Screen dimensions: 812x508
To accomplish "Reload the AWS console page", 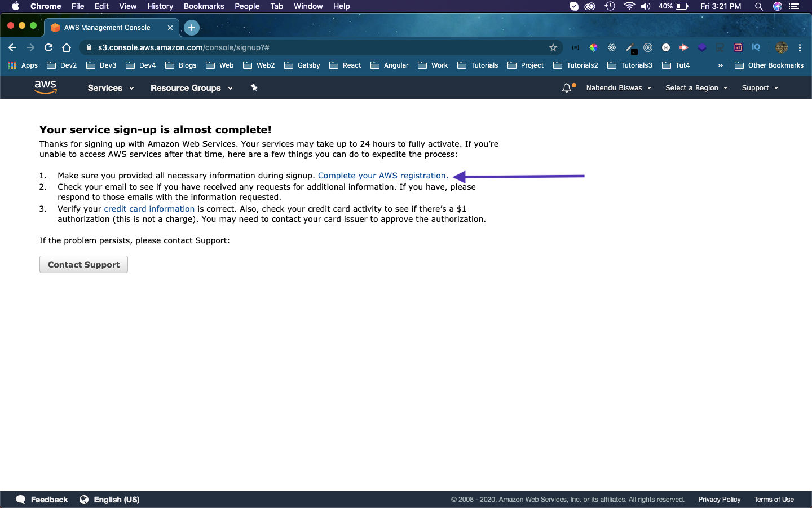I will click(x=48, y=47).
